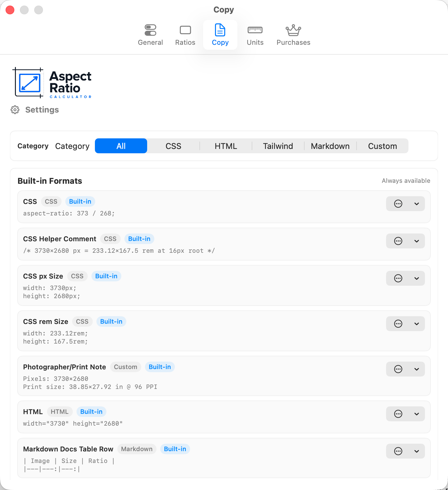
Task: Click the Built-in badge on CSS px Size
Action: pos(106,276)
